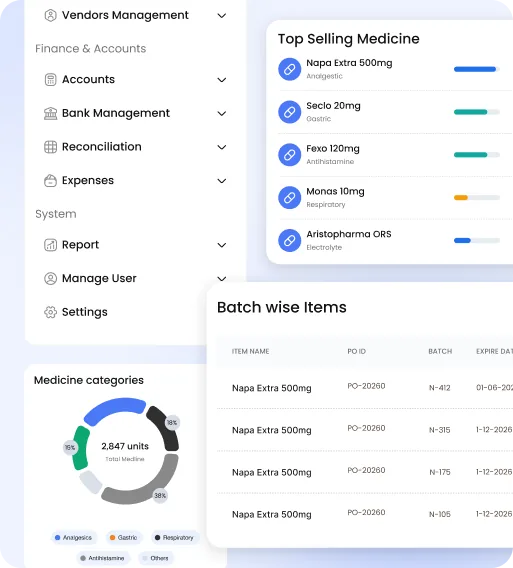Image resolution: width=513 pixels, height=568 pixels.
Task: Open the Vendors Management menu item
Action: click(x=135, y=15)
